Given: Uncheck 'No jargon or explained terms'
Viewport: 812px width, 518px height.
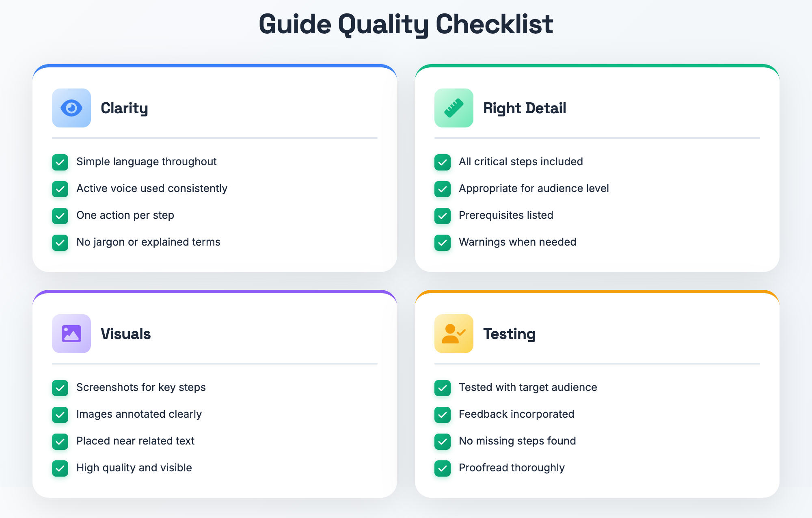Looking at the screenshot, I should tap(60, 243).
